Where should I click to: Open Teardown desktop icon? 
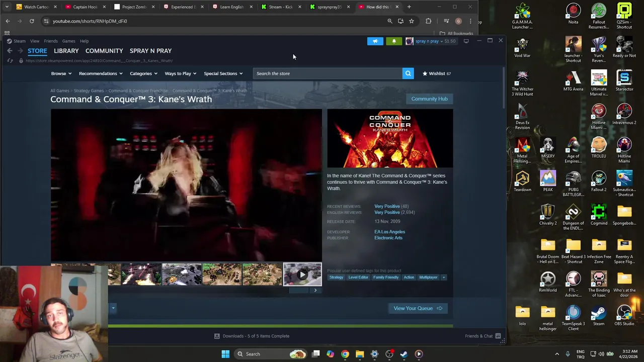click(522, 182)
